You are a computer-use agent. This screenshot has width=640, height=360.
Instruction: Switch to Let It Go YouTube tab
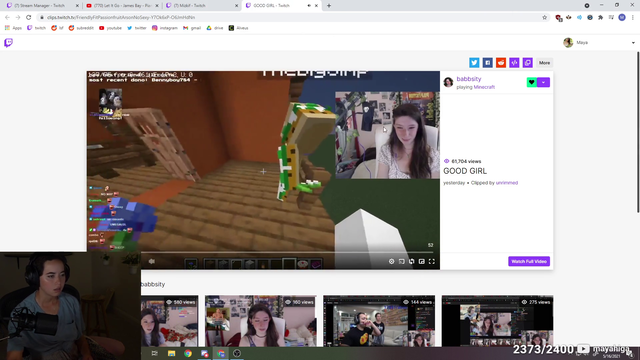coord(122,6)
